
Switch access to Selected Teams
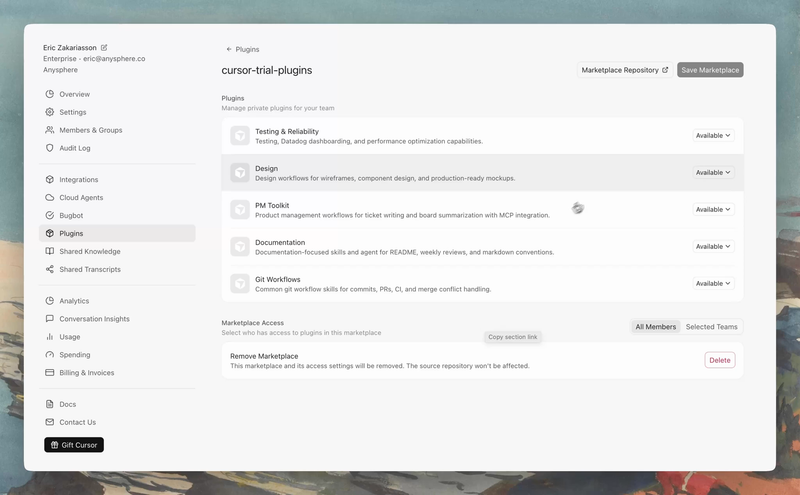click(x=711, y=327)
